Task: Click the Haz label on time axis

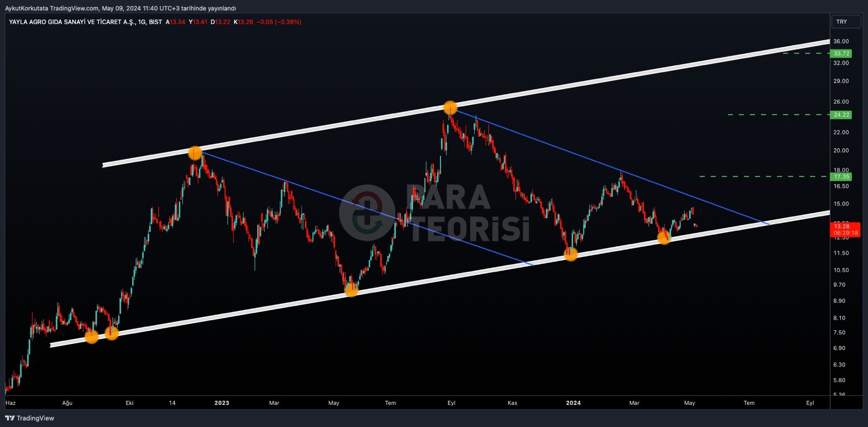Action: (10, 403)
